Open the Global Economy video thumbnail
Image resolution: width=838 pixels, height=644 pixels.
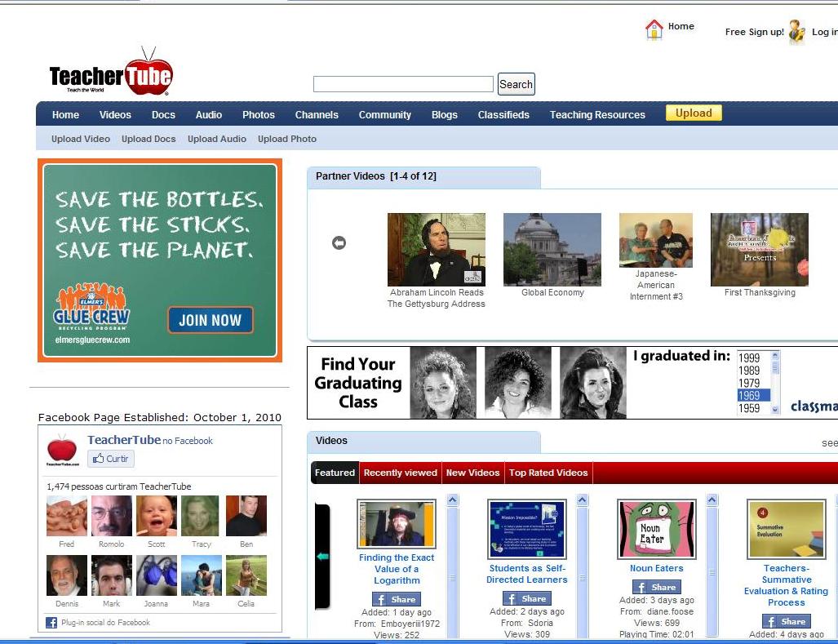coord(552,250)
